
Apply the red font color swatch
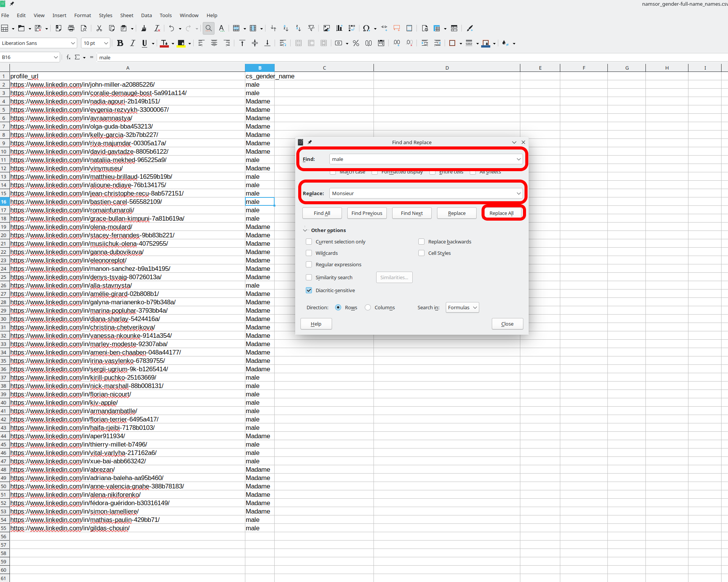coord(164,43)
